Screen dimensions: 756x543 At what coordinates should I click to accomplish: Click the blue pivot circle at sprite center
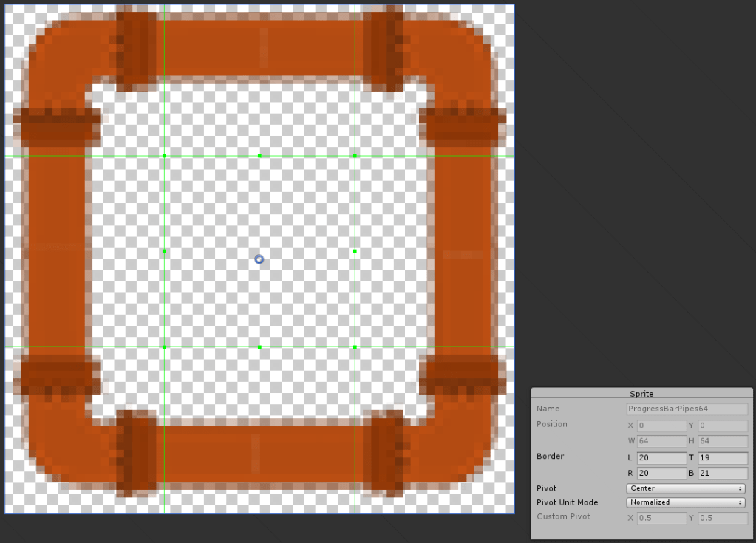click(259, 259)
